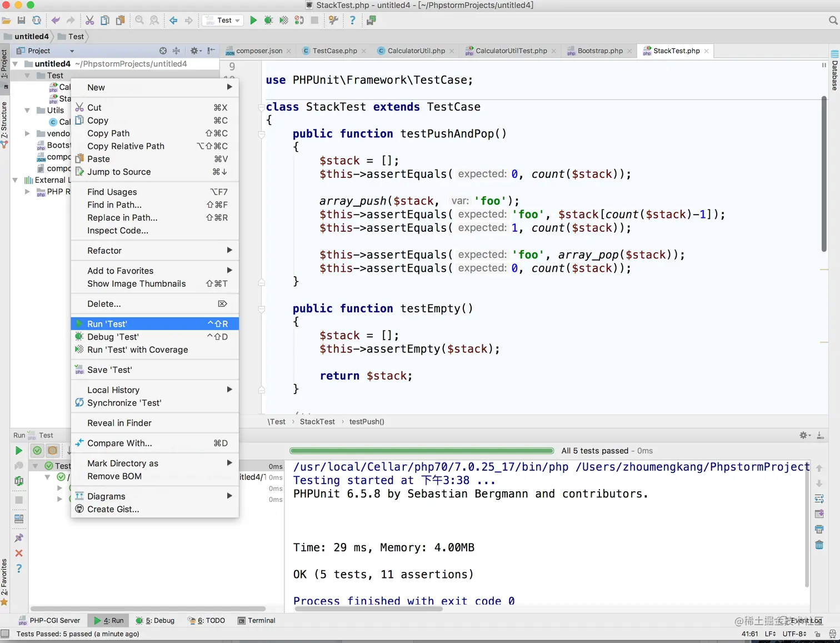Click Scroll to End icon beside console
Viewport: 840px width, 643px height.
pos(819,514)
